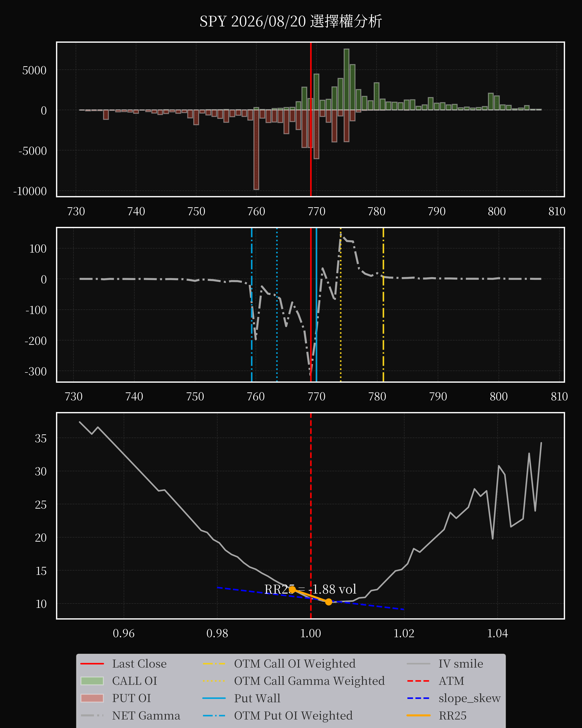This screenshot has width=582, height=728.
Task: Click the slope_skew legend entry
Action: tap(453, 698)
